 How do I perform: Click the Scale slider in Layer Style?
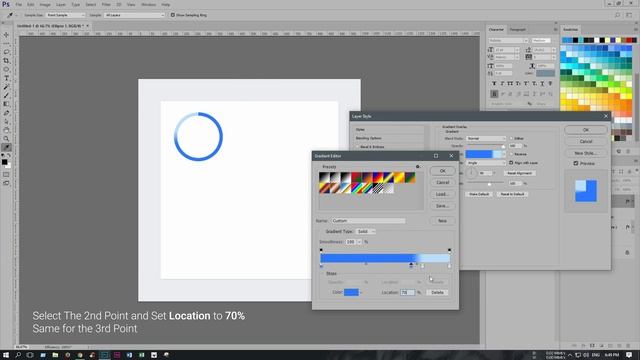pos(485,184)
